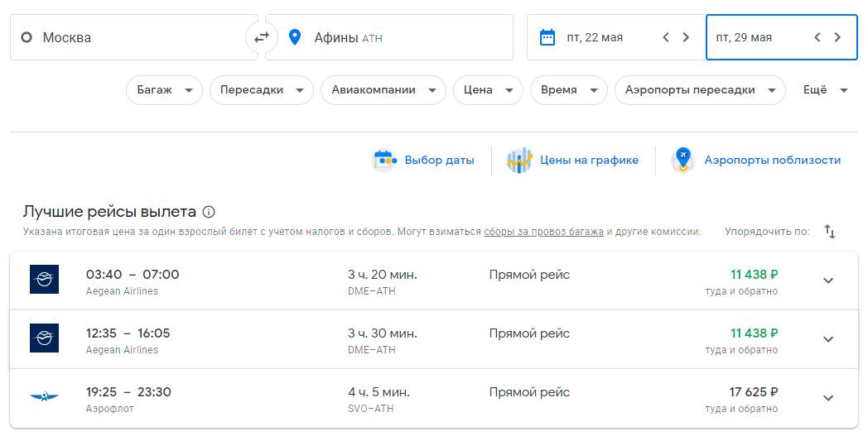Screen dimensions: 868x446
Task: Click flight time 12:35 – 16:05
Action: 128,333
